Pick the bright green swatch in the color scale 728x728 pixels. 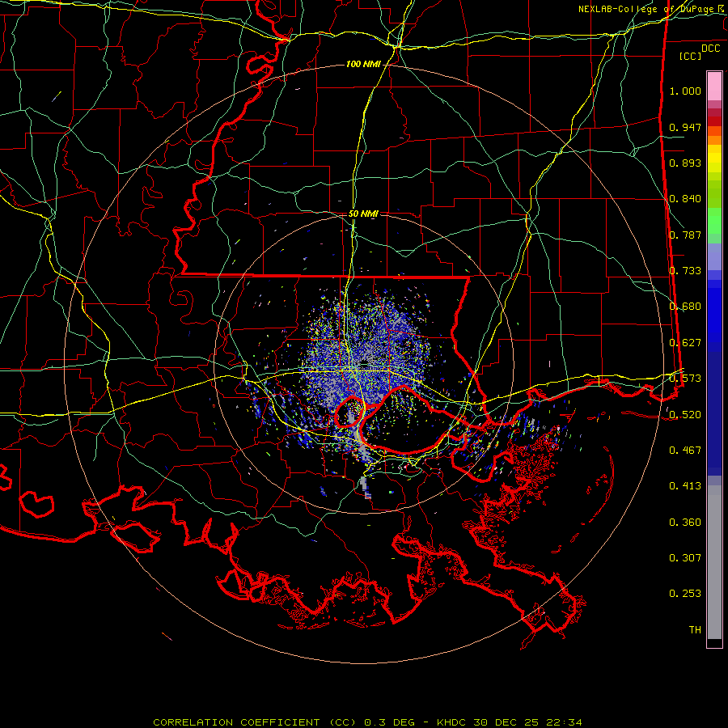click(x=714, y=221)
